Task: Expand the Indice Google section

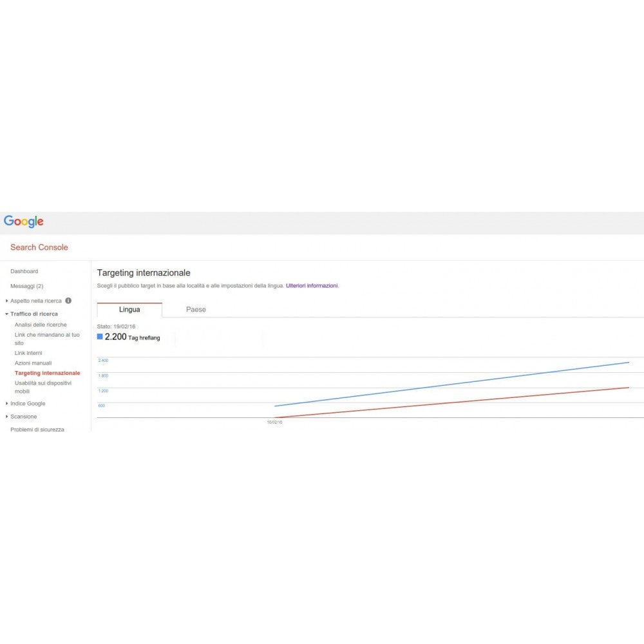Action: tap(6, 403)
